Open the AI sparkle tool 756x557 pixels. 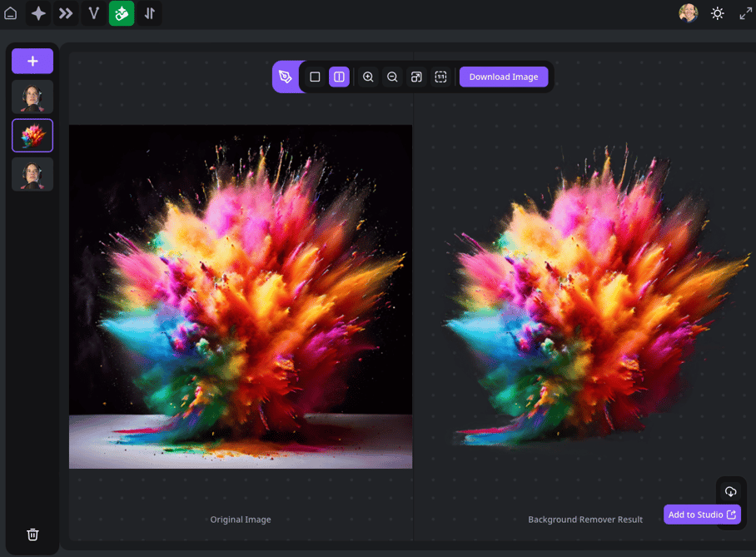(x=37, y=13)
